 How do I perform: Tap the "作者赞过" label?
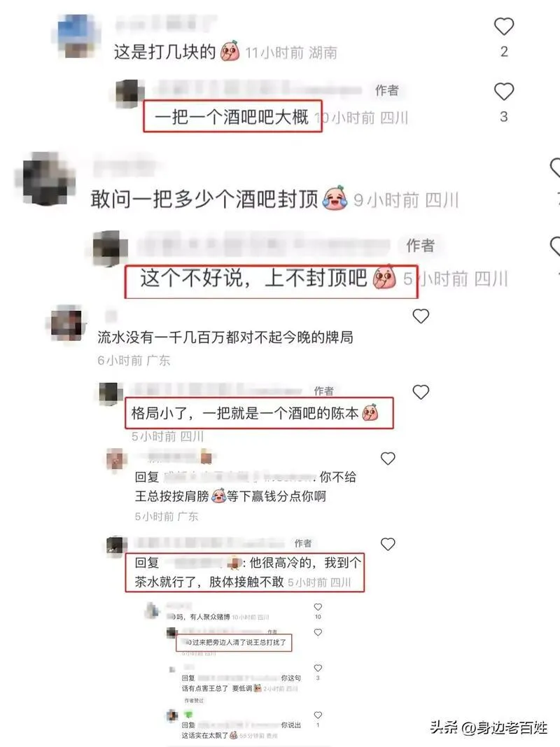pos(194,700)
